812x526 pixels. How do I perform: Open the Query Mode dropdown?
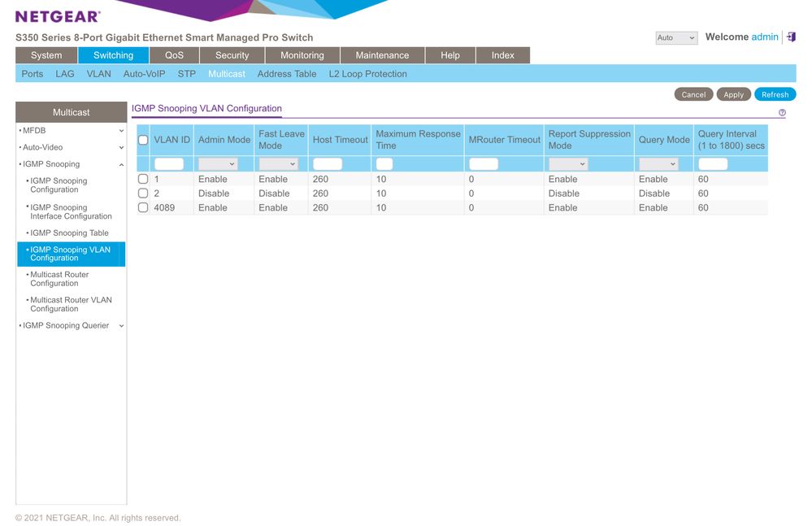(658, 164)
